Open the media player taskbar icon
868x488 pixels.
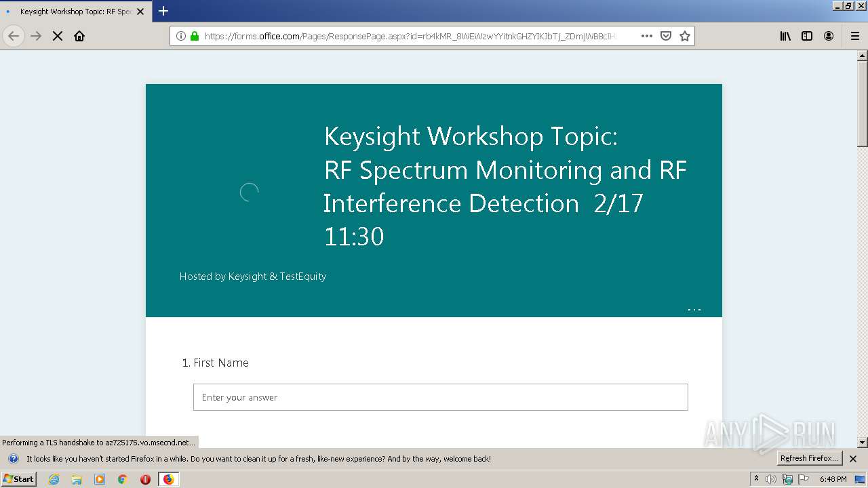tap(100, 479)
